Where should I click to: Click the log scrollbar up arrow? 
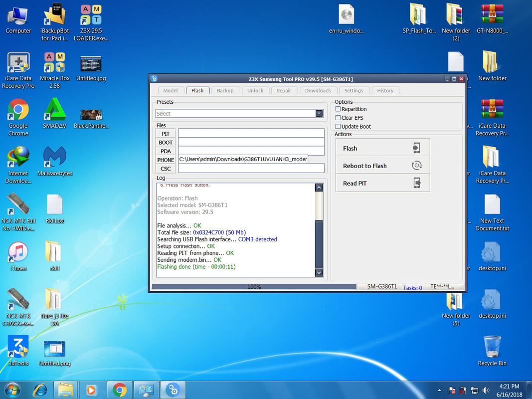319,188
